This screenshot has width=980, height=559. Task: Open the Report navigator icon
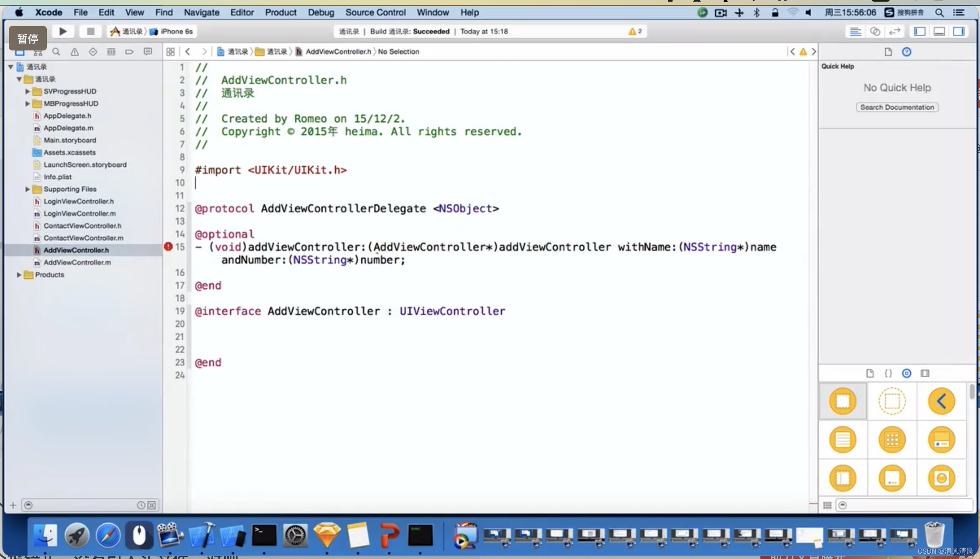tap(148, 52)
